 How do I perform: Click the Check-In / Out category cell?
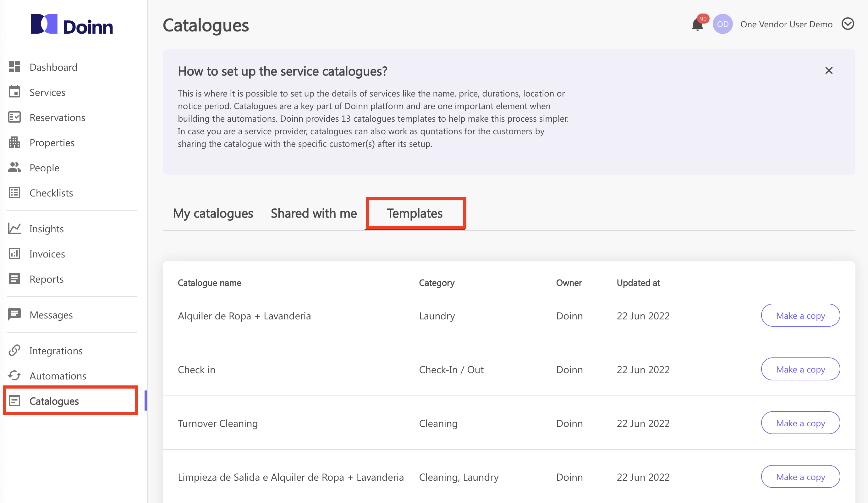tap(451, 369)
